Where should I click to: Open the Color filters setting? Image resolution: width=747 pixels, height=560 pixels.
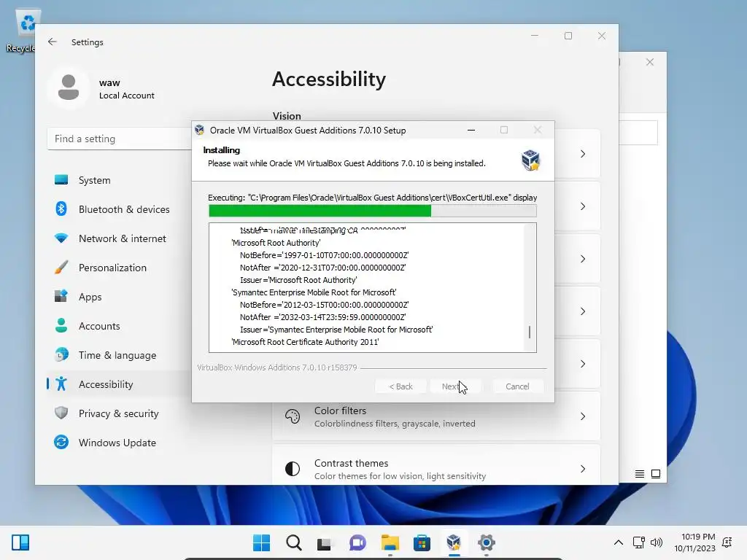pyautogui.click(x=436, y=416)
